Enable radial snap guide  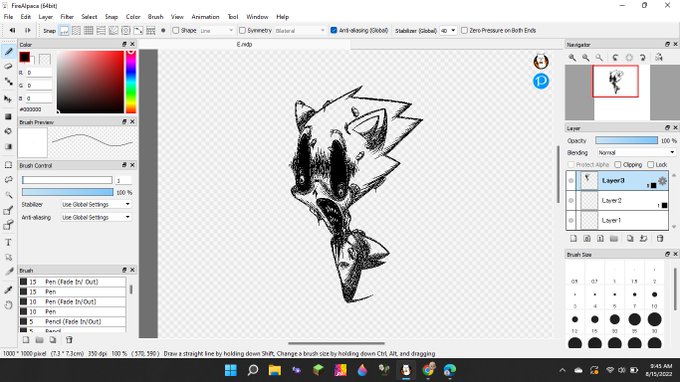click(x=114, y=30)
